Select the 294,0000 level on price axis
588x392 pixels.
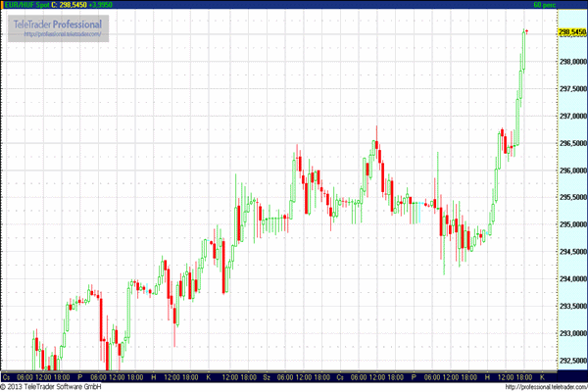[571, 279]
